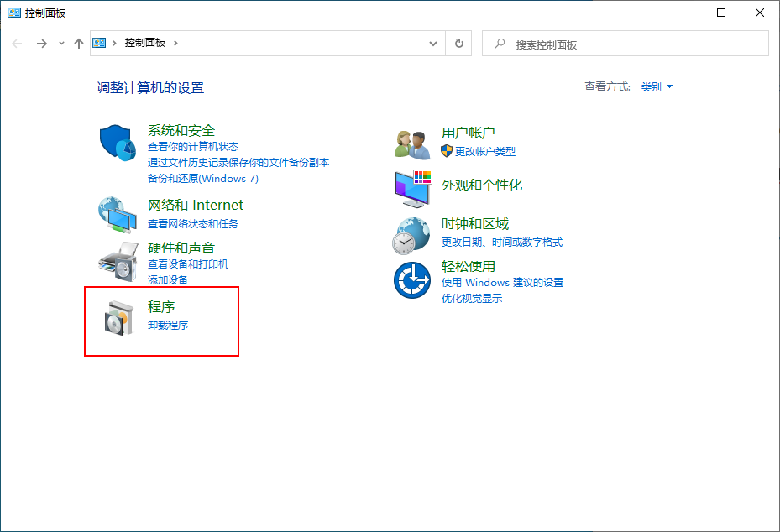This screenshot has width=780, height=532.
Task: Click the up arrow navigation icon
Action: point(78,43)
